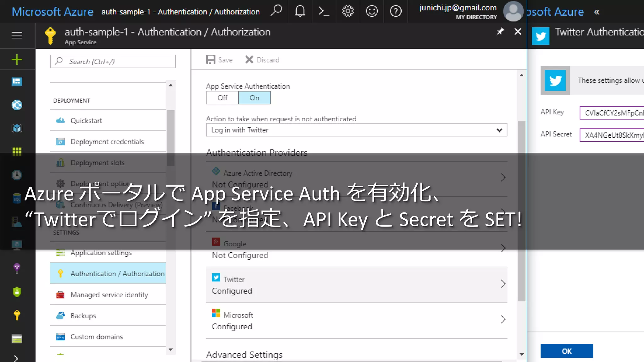Open Backups menu item
The image size is (644, 362).
(108, 315)
